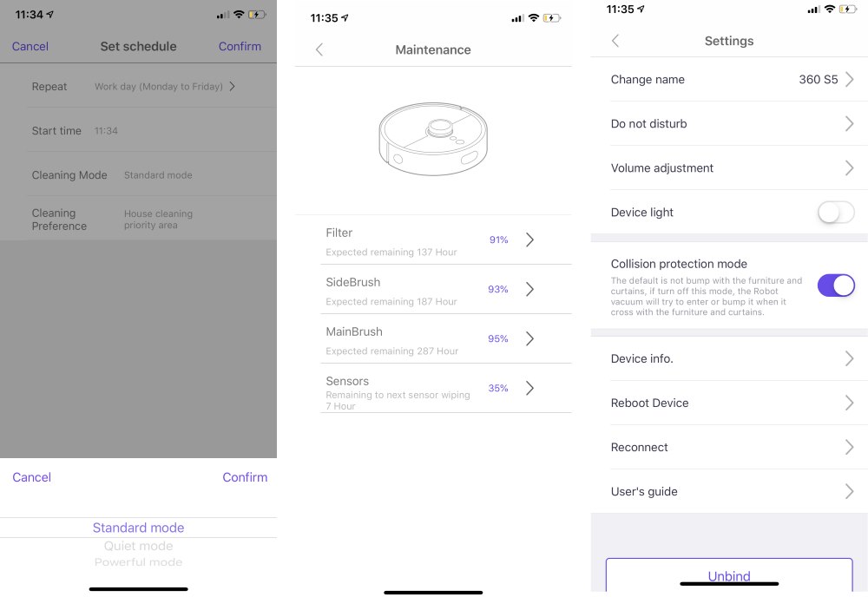The image size is (868, 597).
Task: Select Quiet mode in the picker
Action: [x=138, y=546]
